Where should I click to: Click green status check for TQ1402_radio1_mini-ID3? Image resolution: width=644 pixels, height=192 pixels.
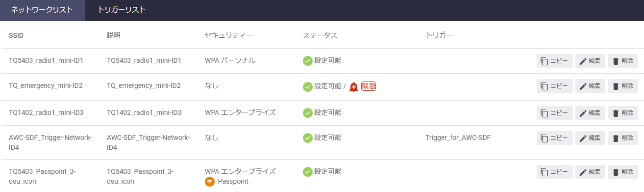point(308,113)
